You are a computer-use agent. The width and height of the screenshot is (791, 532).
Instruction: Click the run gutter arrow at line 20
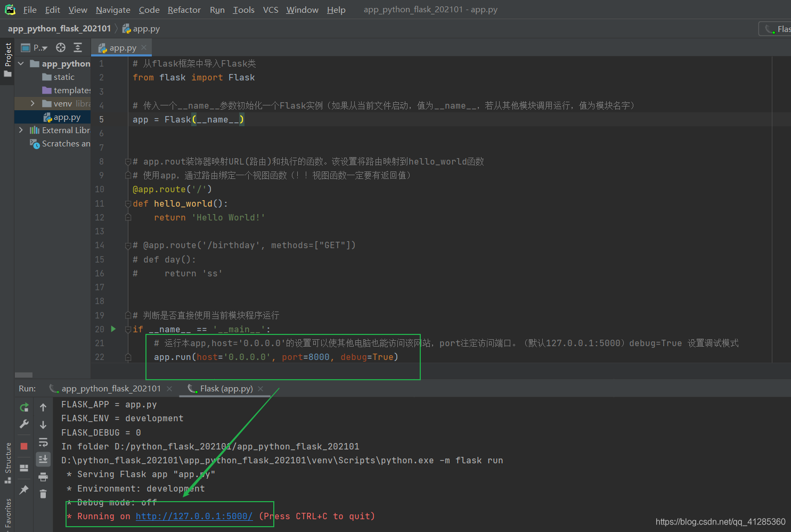[x=113, y=329]
